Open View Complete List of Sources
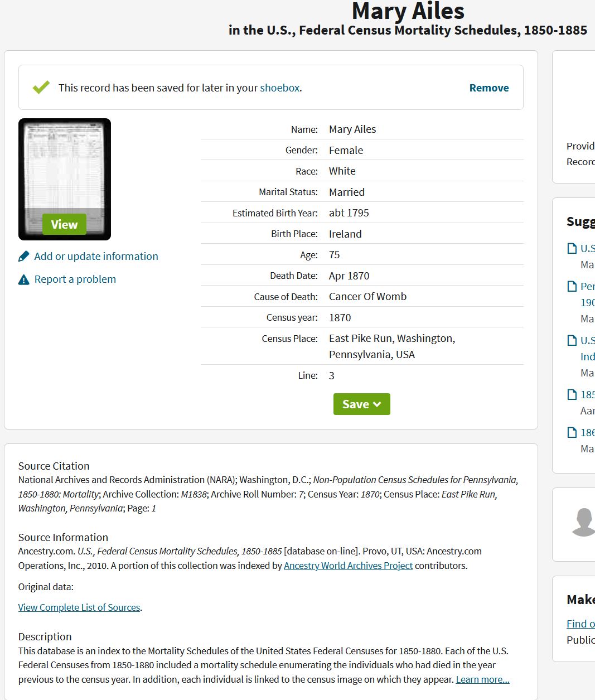This screenshot has height=700, width=595. click(79, 607)
